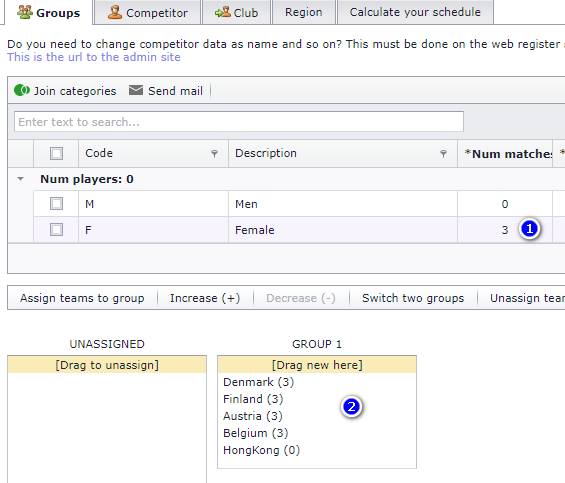Image resolution: width=565 pixels, height=483 pixels.
Task: Toggle the select-all header checkbox
Action: pos(56,154)
